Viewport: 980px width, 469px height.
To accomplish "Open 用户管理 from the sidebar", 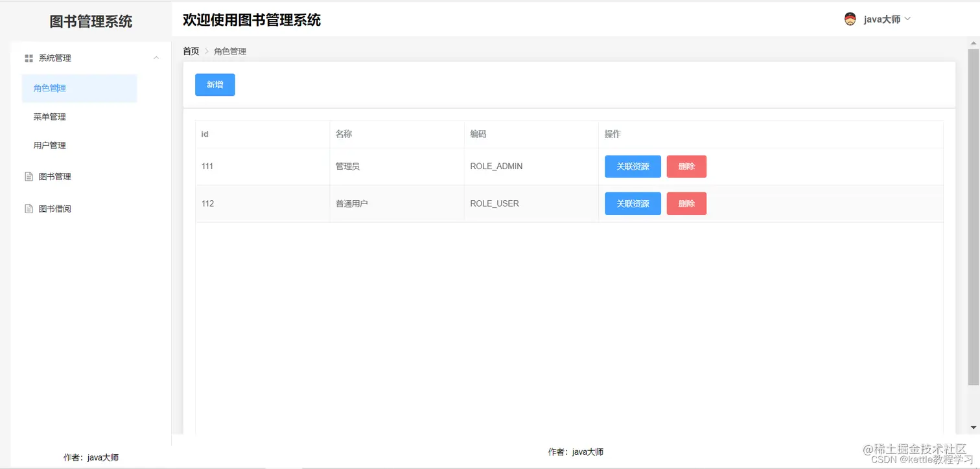I will 49,145.
